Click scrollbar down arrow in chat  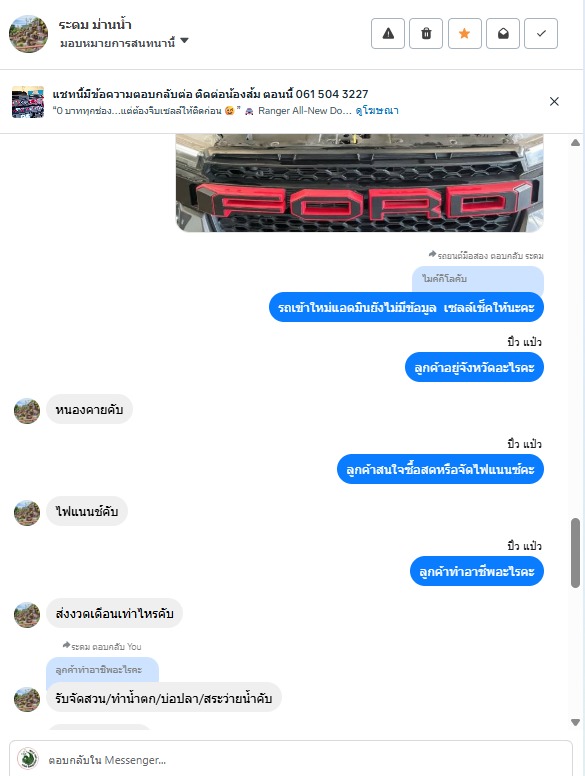pyautogui.click(x=575, y=722)
